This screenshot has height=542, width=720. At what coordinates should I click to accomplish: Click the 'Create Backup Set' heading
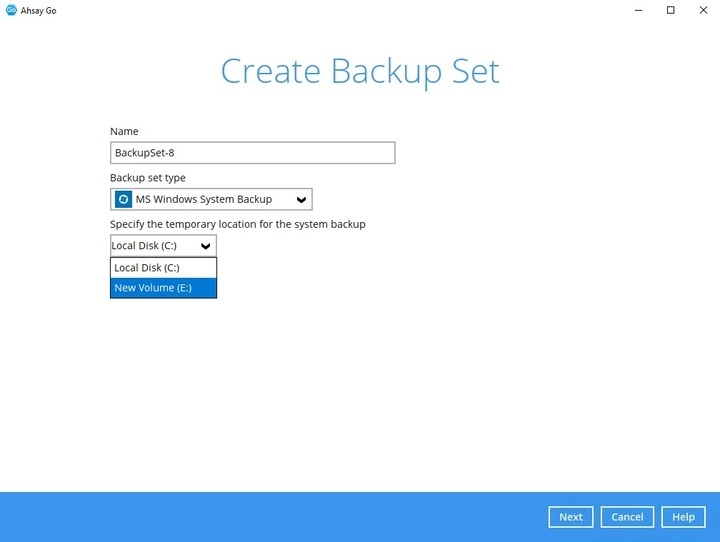click(360, 72)
